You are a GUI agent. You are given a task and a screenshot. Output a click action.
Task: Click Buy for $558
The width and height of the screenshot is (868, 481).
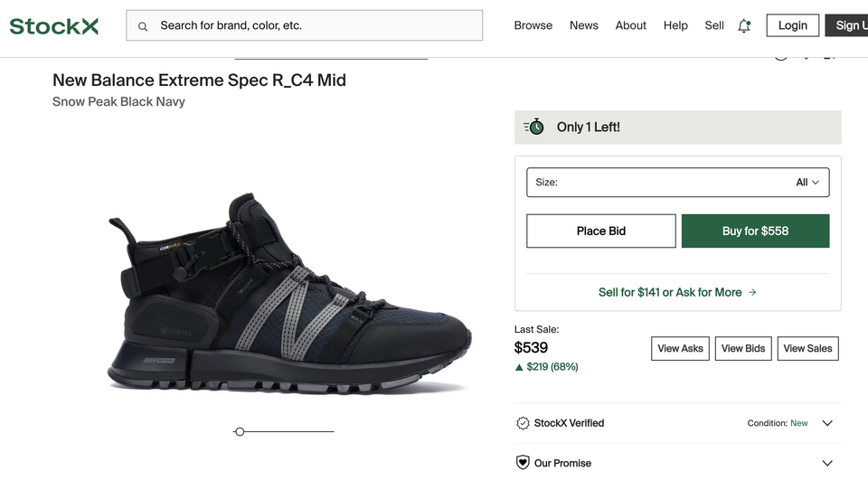pyautogui.click(x=755, y=231)
